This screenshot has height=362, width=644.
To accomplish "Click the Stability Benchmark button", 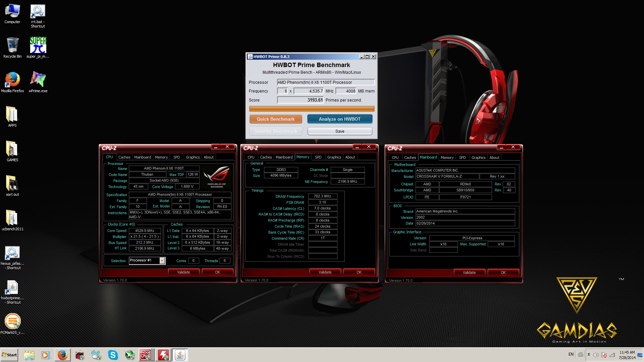I will tap(276, 131).
